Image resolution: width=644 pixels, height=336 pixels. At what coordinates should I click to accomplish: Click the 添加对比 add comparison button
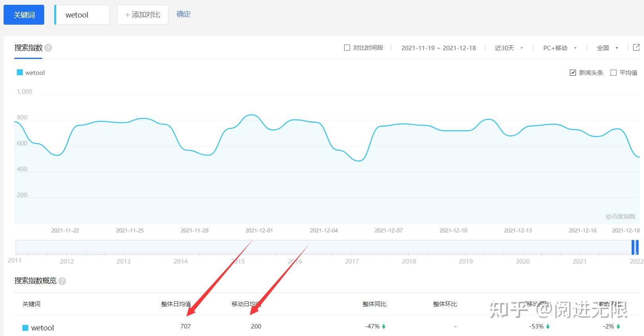click(143, 15)
